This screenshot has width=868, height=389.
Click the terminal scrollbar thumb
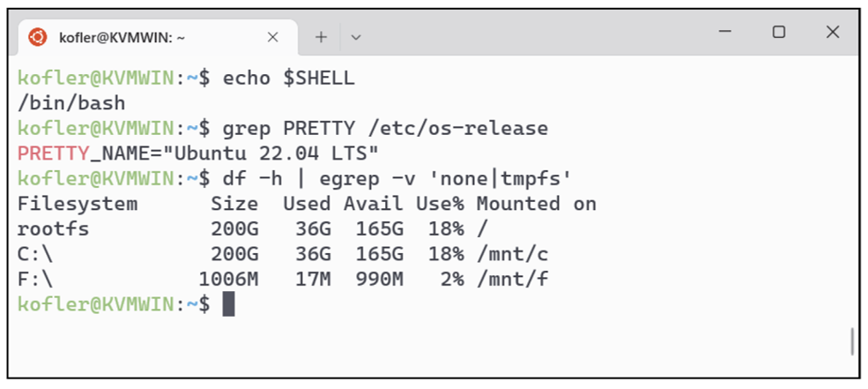(x=852, y=341)
